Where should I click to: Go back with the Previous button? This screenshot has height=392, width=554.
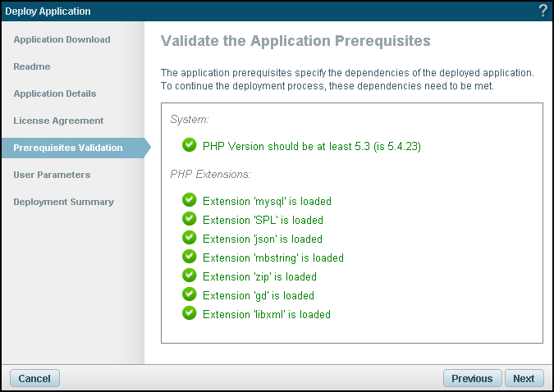(x=472, y=378)
